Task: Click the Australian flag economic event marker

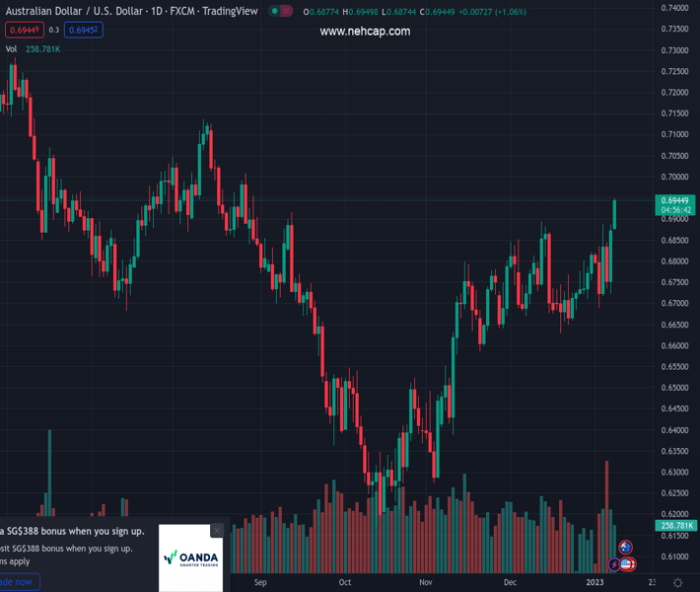Action: (625, 548)
